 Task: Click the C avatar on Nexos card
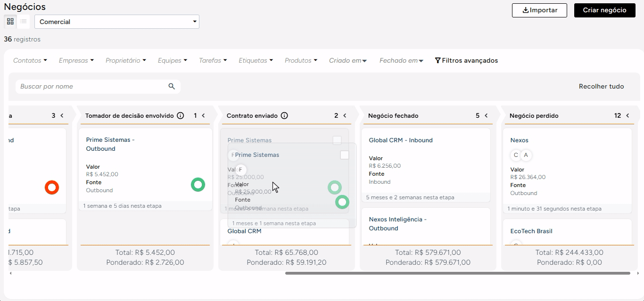pos(516,155)
